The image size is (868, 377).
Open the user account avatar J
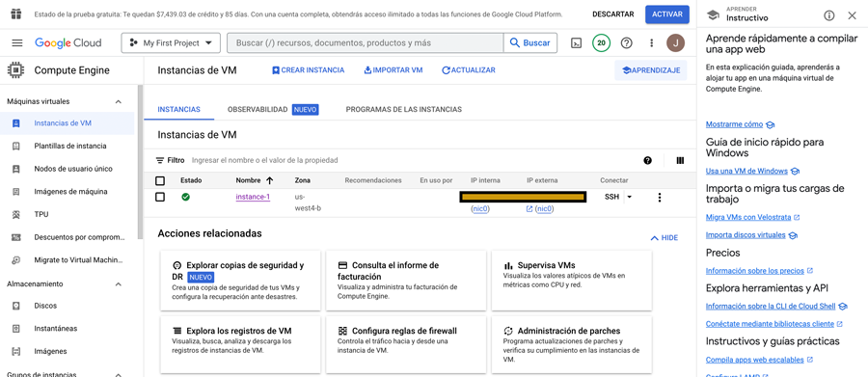tap(675, 43)
